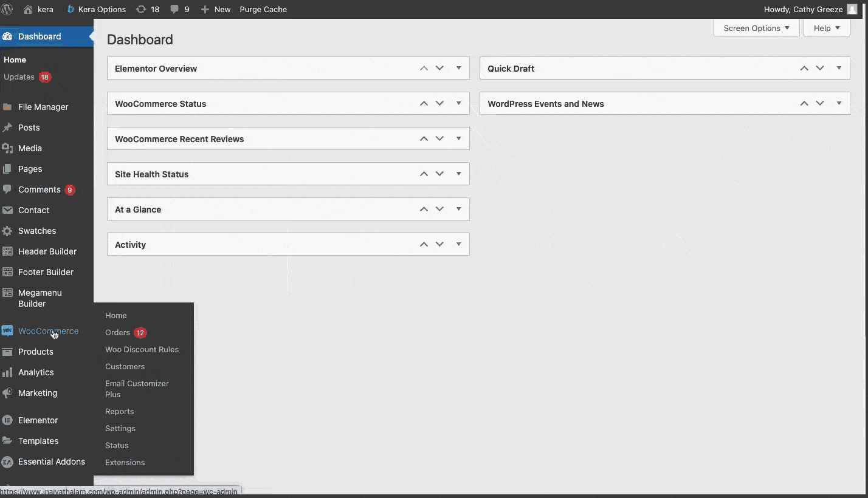Click the Purge Cache button
Screen dimensions: 868x498
263,9
